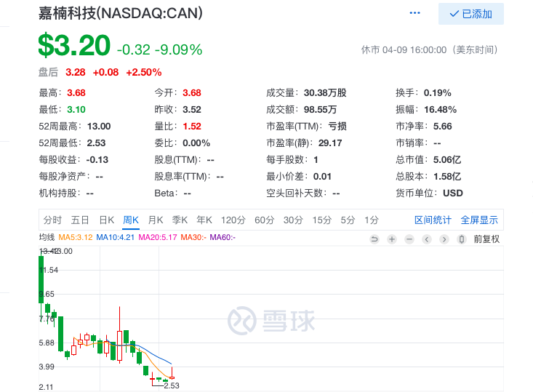Click the Xueqiu watermark logo on chart
533x392 pixels.
[x=271, y=319]
